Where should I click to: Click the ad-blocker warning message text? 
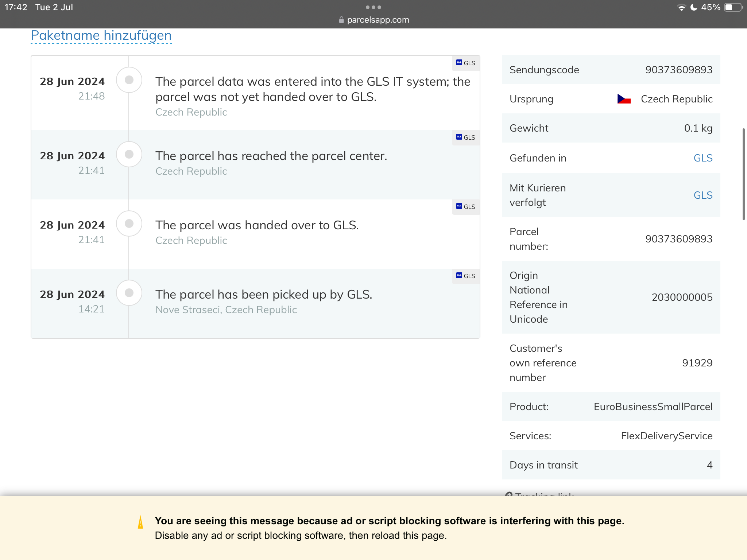(x=389, y=521)
